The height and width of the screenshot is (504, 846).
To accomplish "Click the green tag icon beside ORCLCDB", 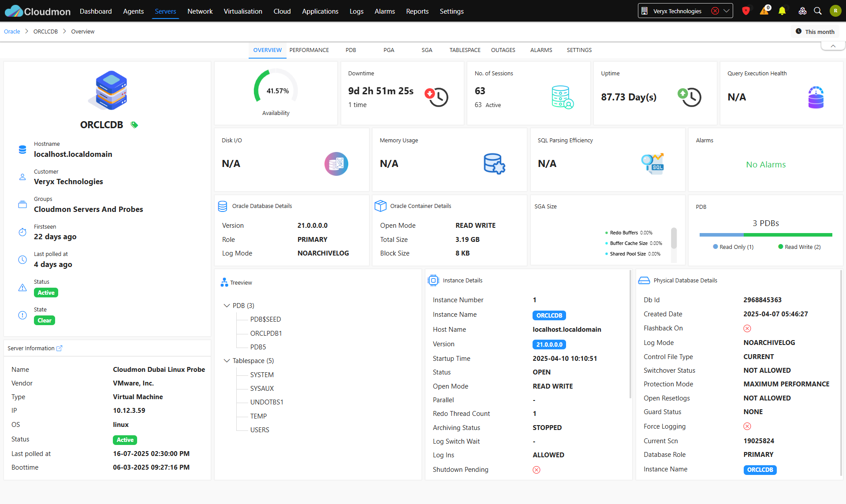I will click(x=134, y=125).
